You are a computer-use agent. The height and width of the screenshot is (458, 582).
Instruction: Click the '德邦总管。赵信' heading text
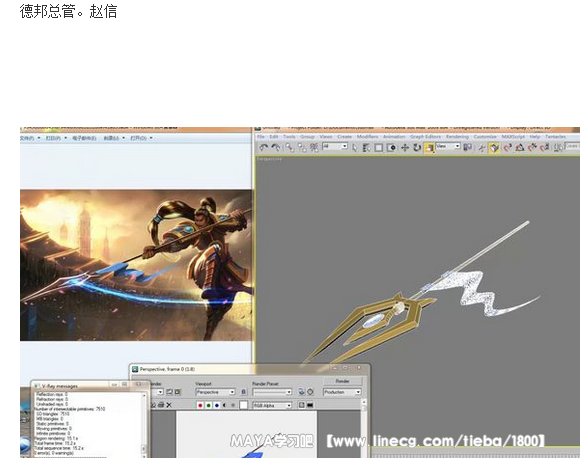tap(68, 11)
